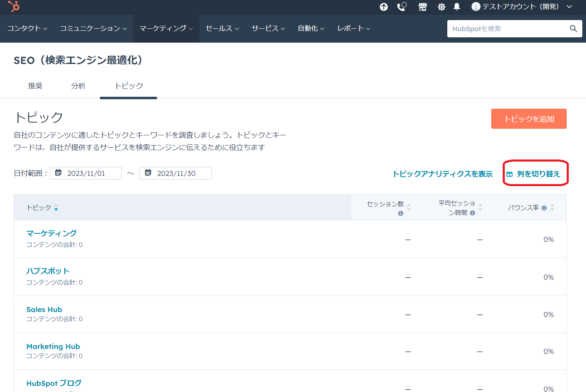Screen dimensions: 586x392
Task: Open トピックアナリティクスを表示 link
Action: pos(442,174)
